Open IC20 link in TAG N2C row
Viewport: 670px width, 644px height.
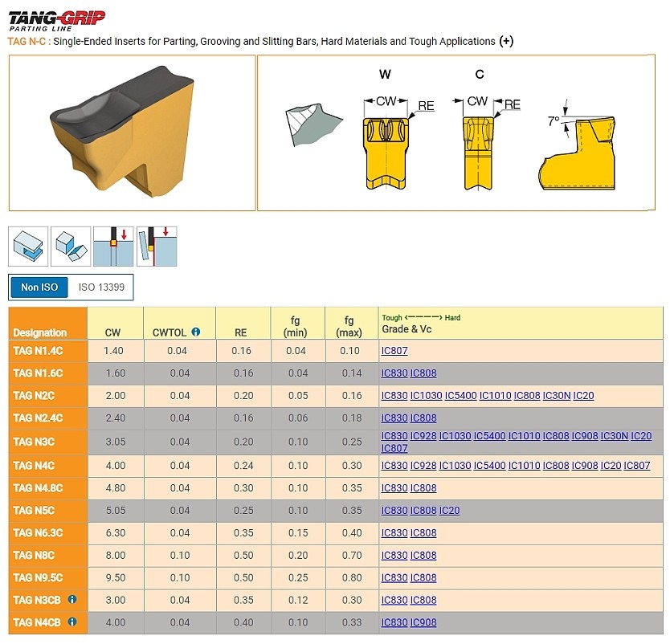[584, 396]
